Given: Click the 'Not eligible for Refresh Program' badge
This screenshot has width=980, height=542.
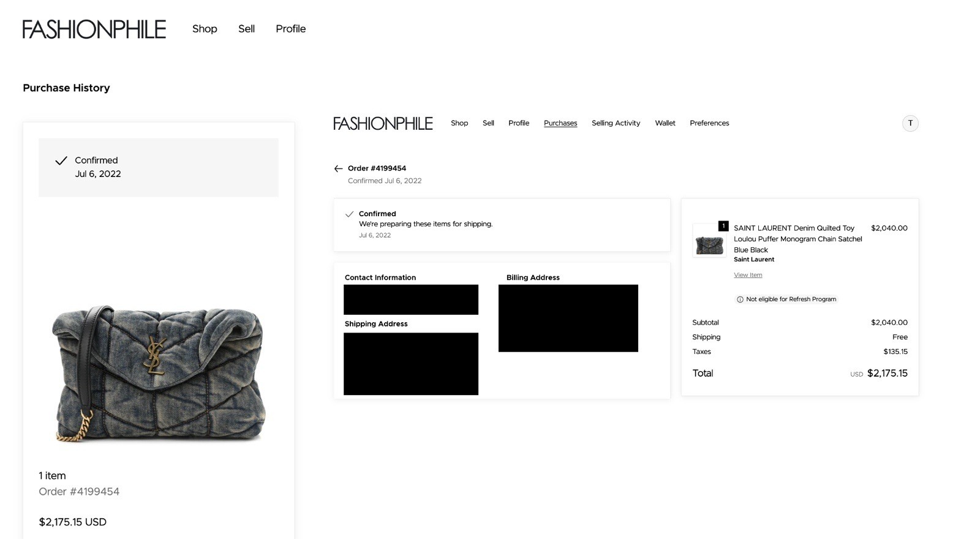Looking at the screenshot, I should (786, 299).
